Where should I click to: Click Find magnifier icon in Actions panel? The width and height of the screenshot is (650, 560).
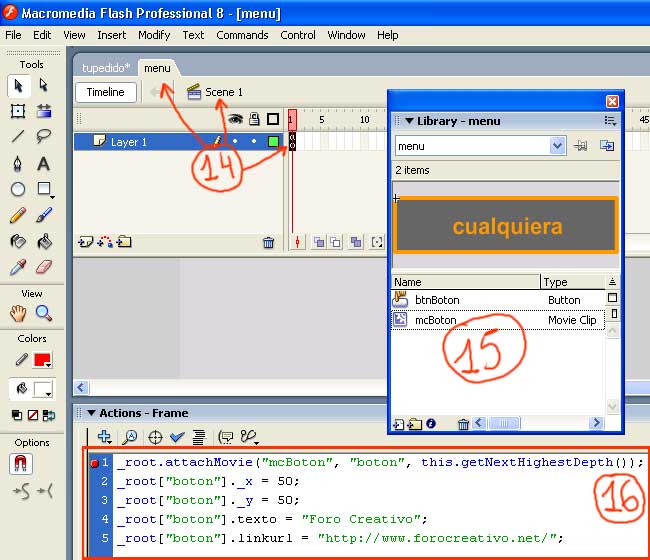130,437
